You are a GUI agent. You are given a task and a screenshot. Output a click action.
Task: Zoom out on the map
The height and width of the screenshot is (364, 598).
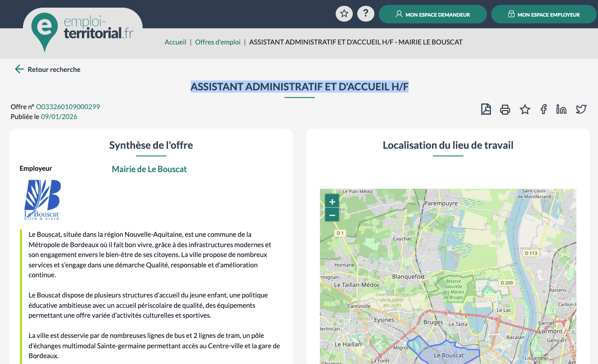point(332,215)
